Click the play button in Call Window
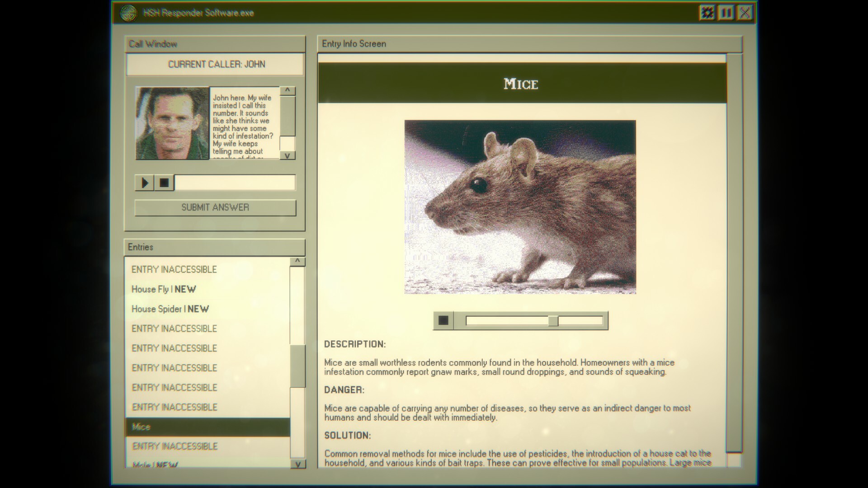 145,183
